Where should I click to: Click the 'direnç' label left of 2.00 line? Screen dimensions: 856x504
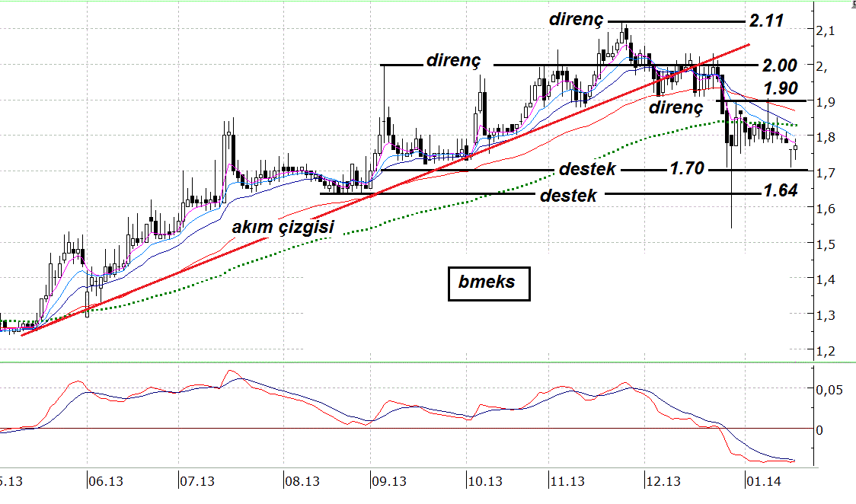coord(453,61)
